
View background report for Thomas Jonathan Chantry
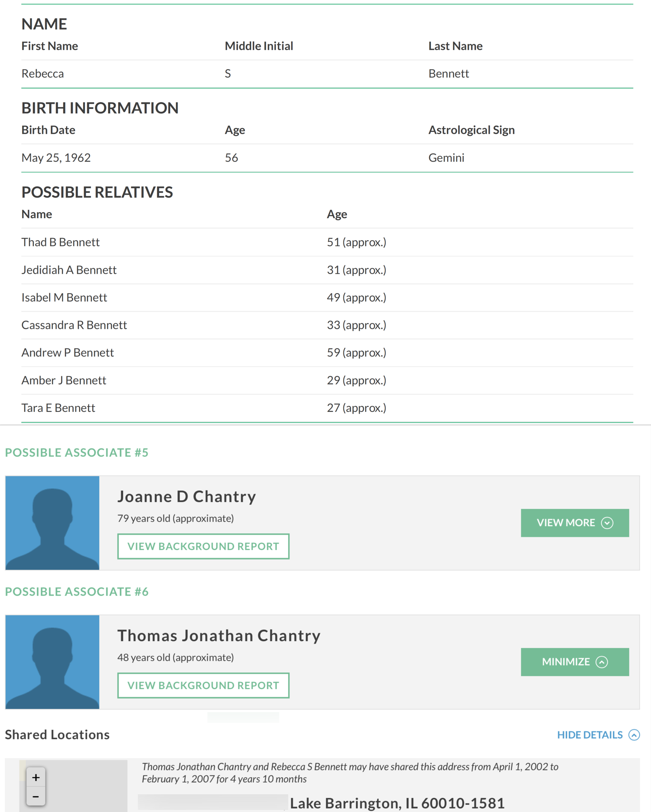pyautogui.click(x=203, y=685)
